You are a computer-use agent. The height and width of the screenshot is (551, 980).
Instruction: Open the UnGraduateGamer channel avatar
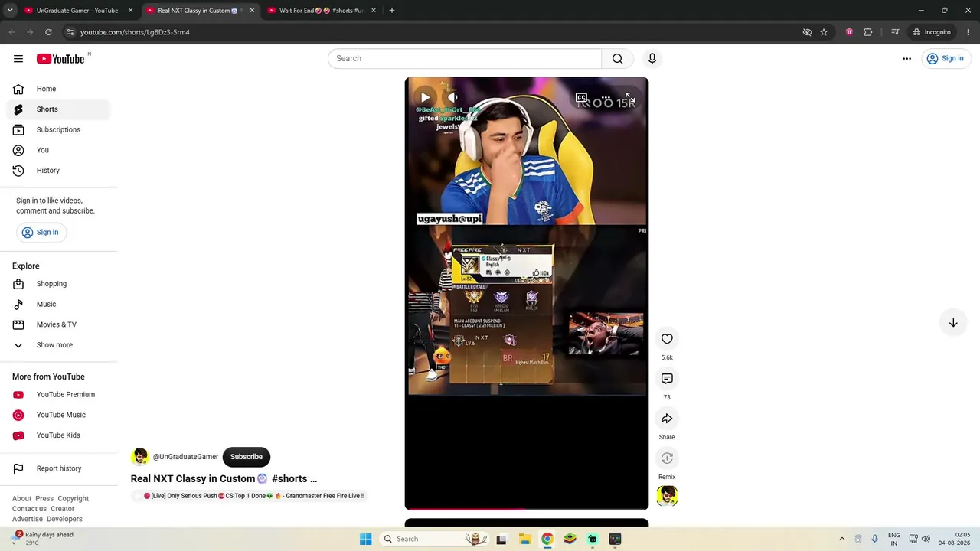point(140,457)
